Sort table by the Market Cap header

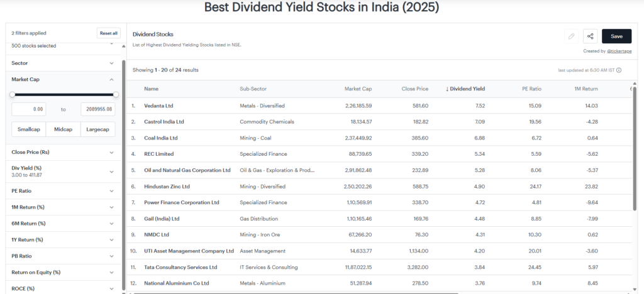[358, 89]
